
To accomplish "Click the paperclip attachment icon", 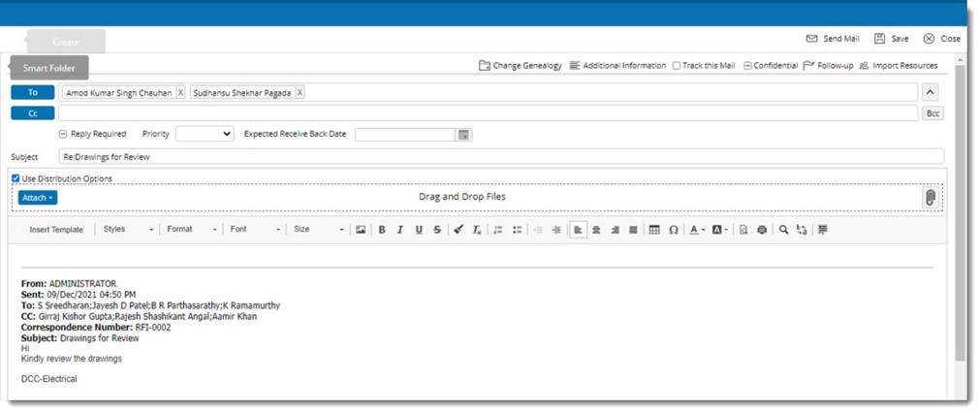I will point(930,197).
